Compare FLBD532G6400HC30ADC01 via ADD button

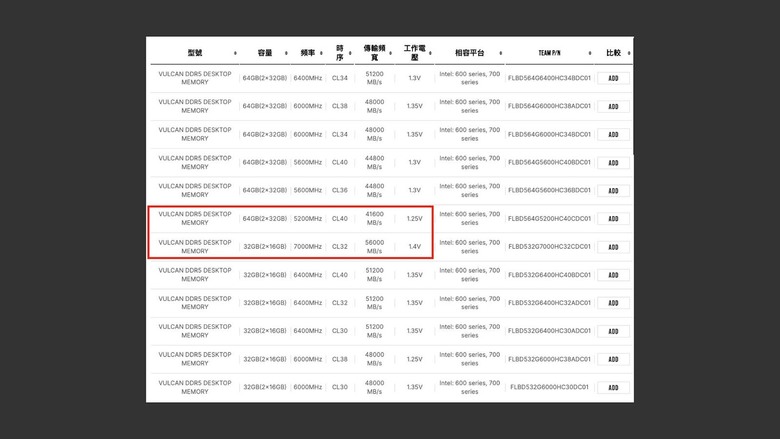[x=613, y=331]
